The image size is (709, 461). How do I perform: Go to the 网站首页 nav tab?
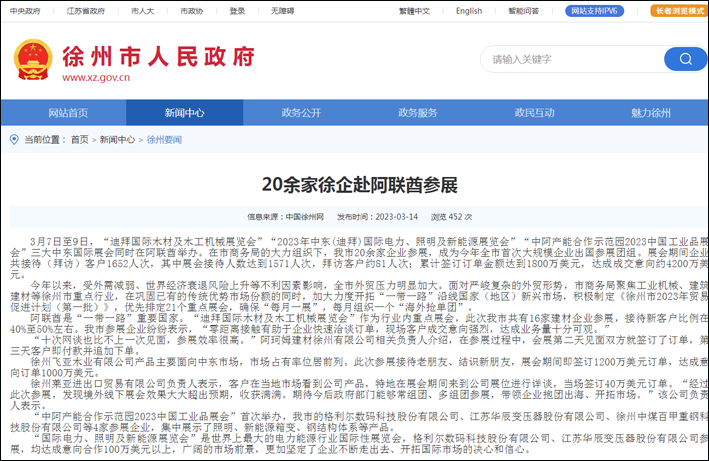coord(68,113)
